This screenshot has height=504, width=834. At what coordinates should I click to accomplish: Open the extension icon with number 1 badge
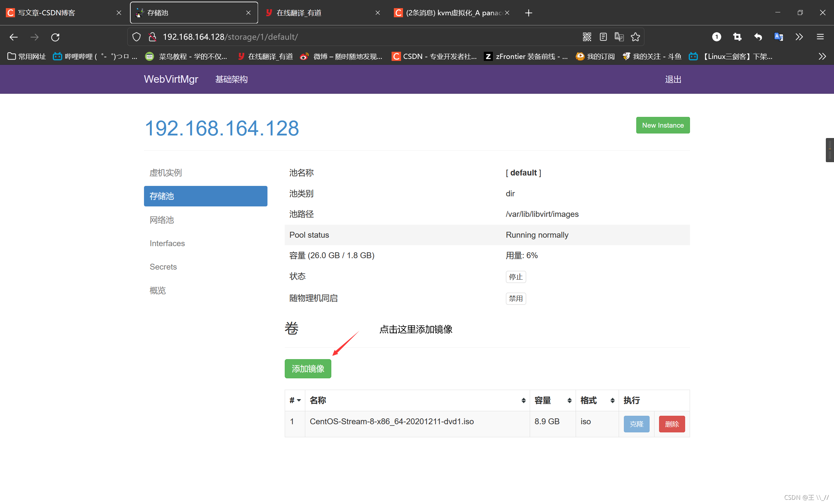coord(716,37)
